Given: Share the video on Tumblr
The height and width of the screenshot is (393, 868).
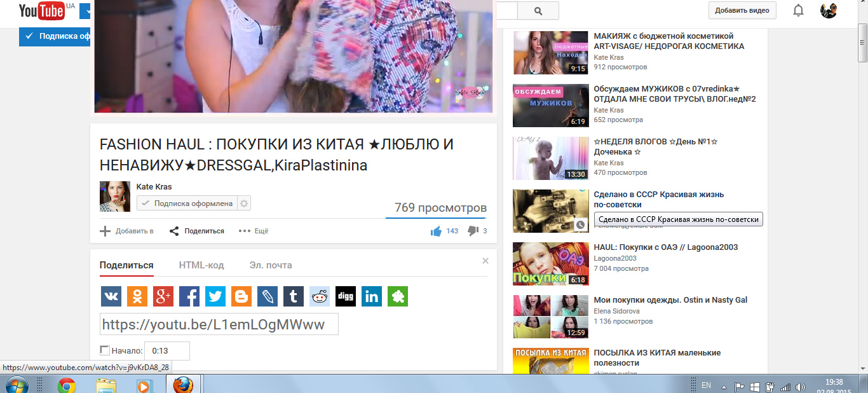Looking at the screenshot, I should (294, 296).
